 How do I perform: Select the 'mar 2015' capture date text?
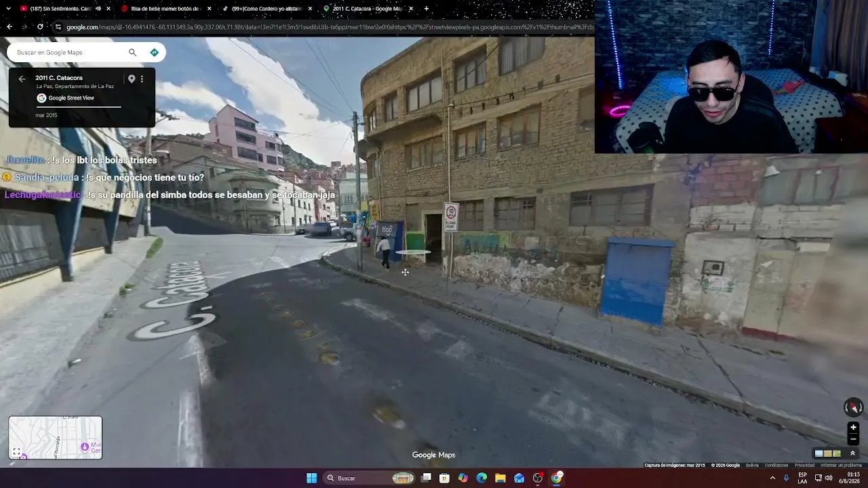click(46, 115)
